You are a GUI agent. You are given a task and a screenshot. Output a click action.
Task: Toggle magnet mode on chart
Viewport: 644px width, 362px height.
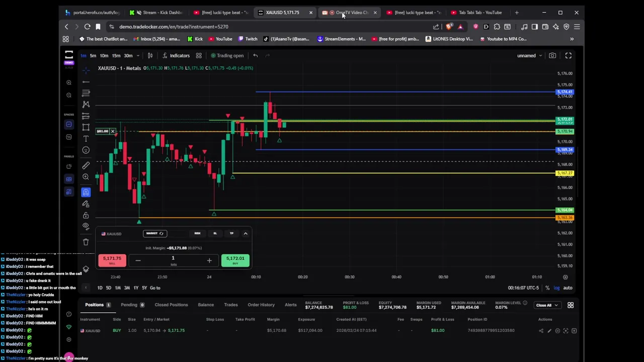tap(86, 192)
